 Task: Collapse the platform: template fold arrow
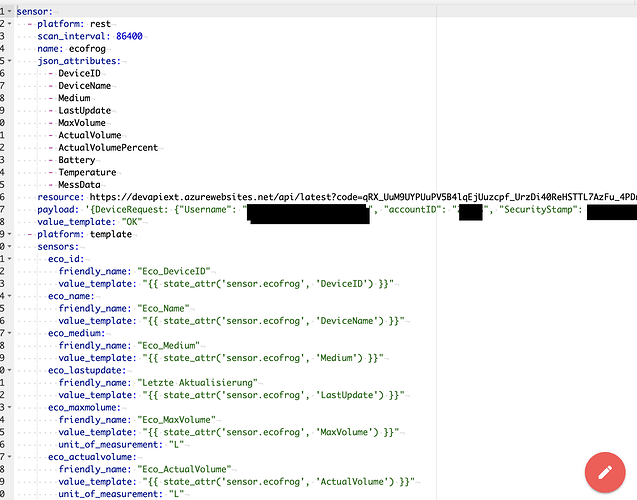pos(9,234)
